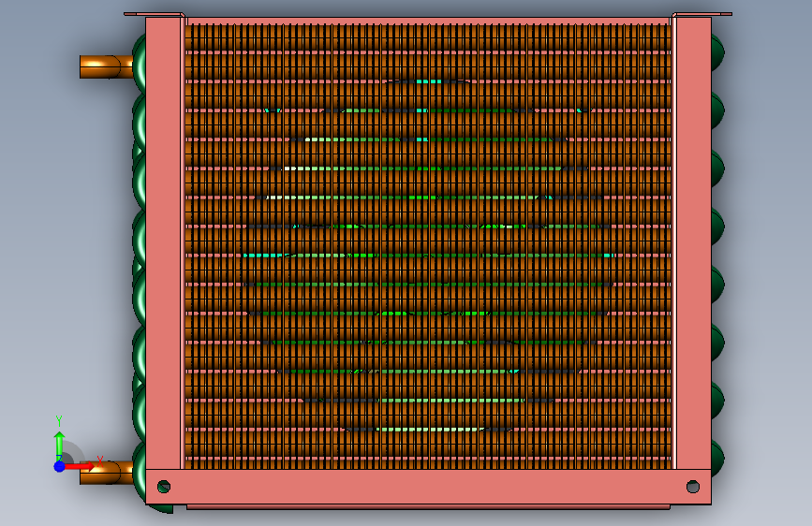Select the top-right mounting flange tab

pos(702,14)
